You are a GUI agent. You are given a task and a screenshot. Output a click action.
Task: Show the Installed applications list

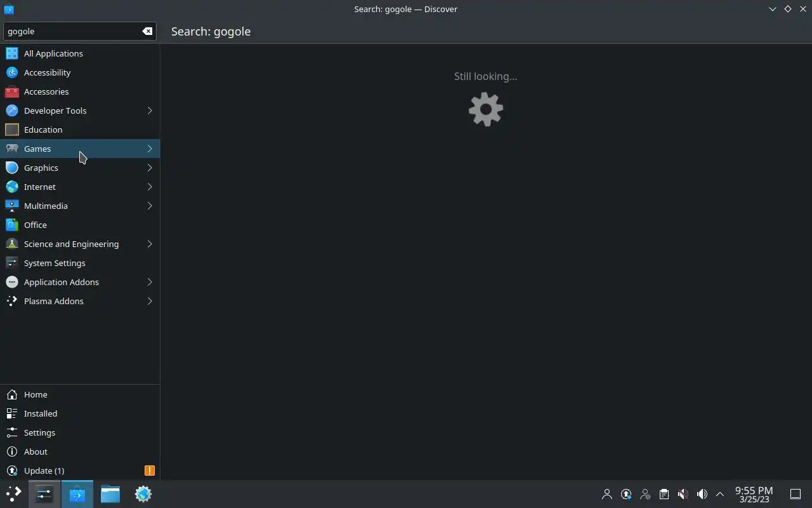pyautogui.click(x=80, y=413)
